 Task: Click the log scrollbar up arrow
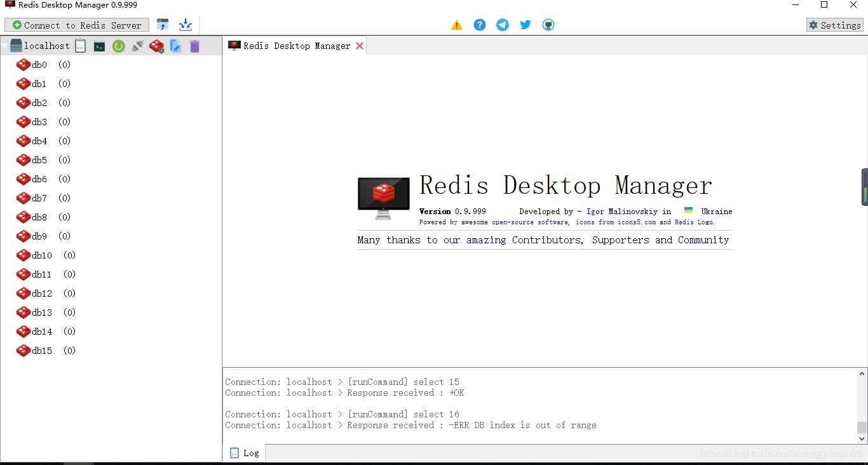click(862, 374)
